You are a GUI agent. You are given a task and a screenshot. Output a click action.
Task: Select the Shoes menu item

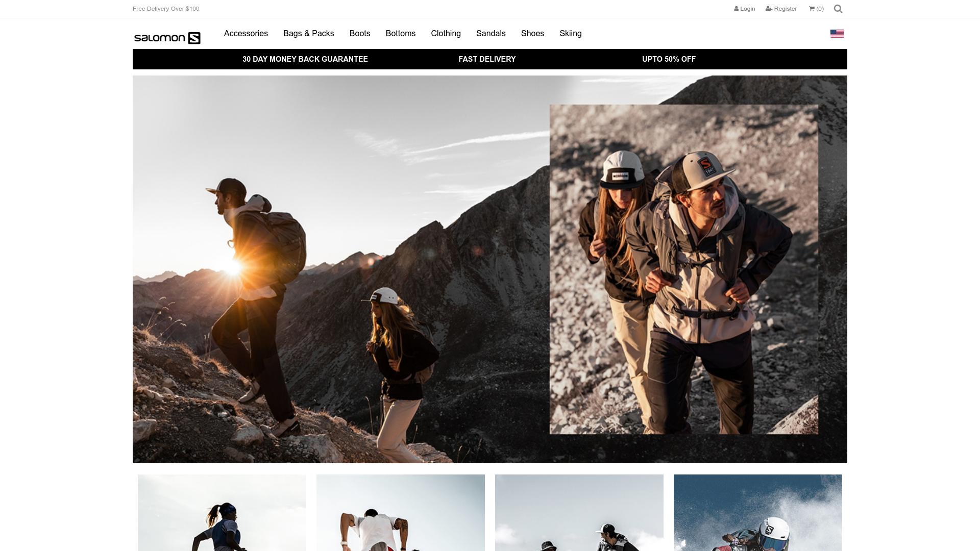click(532, 34)
